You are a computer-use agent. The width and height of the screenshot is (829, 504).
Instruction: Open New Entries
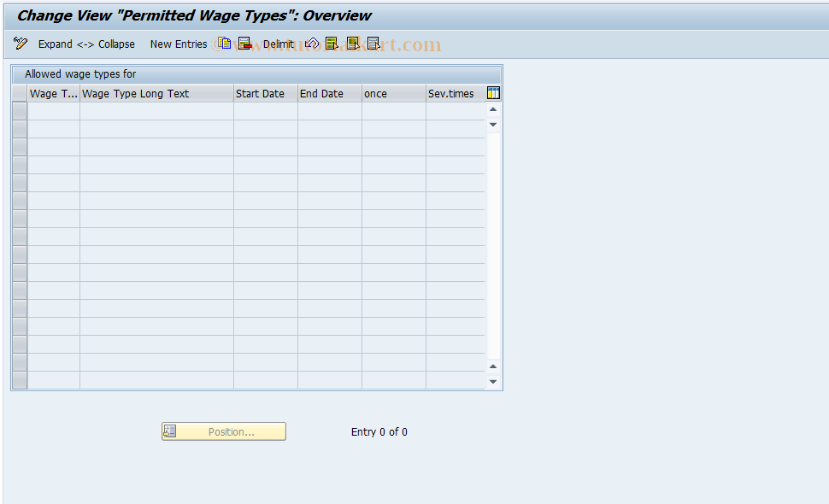click(178, 44)
